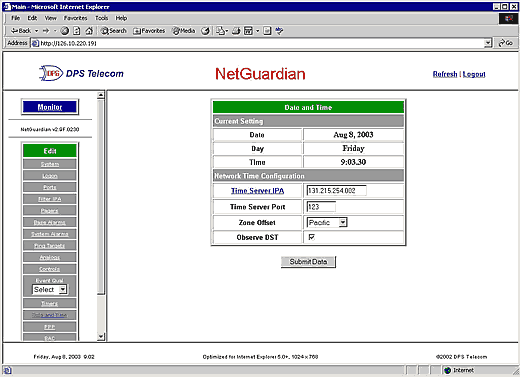Click the Refresh link near Logout
The width and height of the screenshot is (520, 377).
coord(445,74)
